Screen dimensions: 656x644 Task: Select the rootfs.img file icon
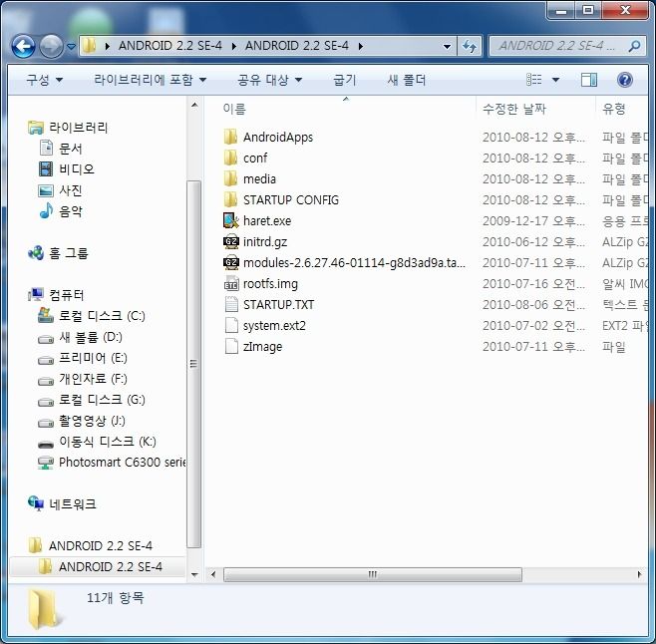231,283
